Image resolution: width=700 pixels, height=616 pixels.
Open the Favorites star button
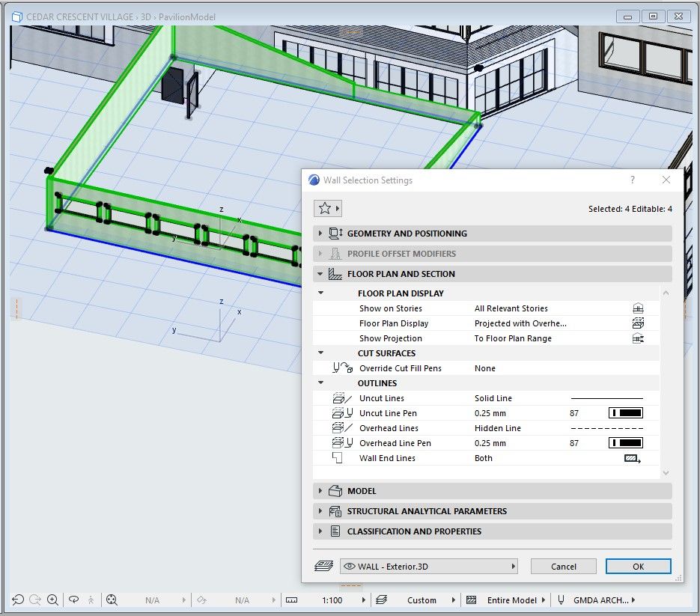[x=325, y=209]
